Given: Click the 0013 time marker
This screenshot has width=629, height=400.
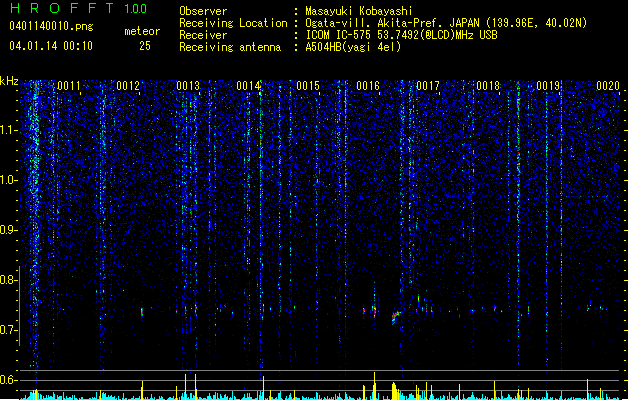Looking at the screenshot, I should [x=188, y=86].
